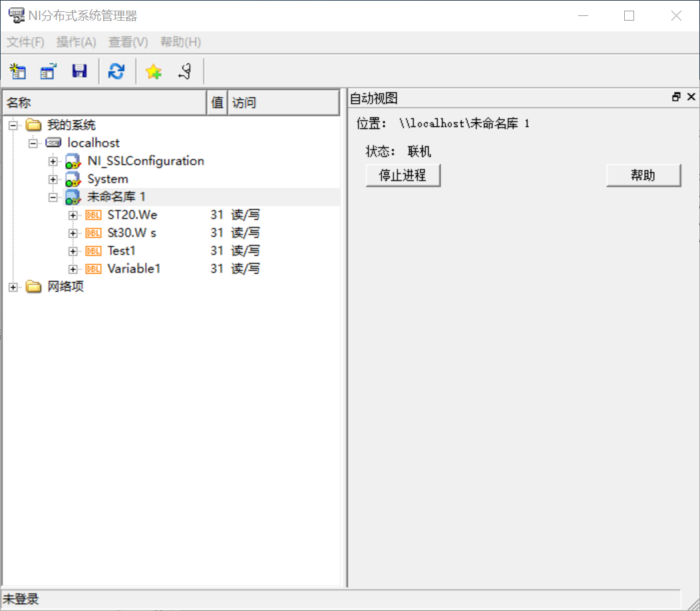Click 读/写 access in Test1 row
This screenshot has height=611, width=700.
246,250
